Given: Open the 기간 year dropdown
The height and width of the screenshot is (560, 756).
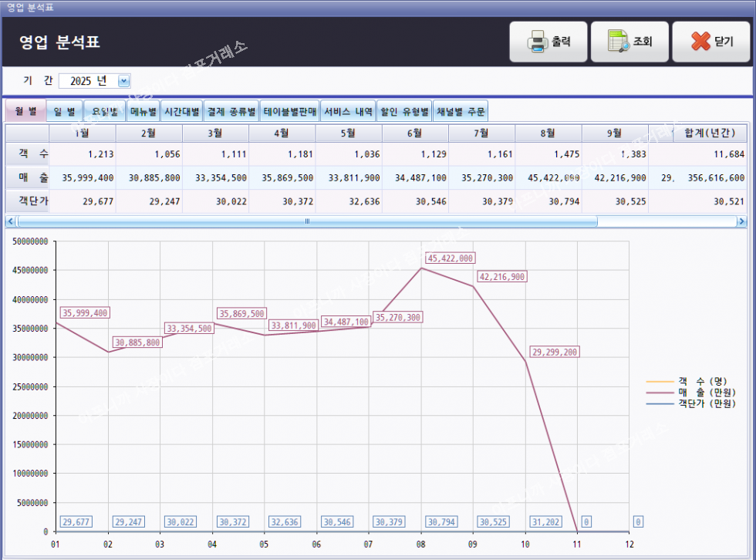Looking at the screenshot, I should 124,81.
